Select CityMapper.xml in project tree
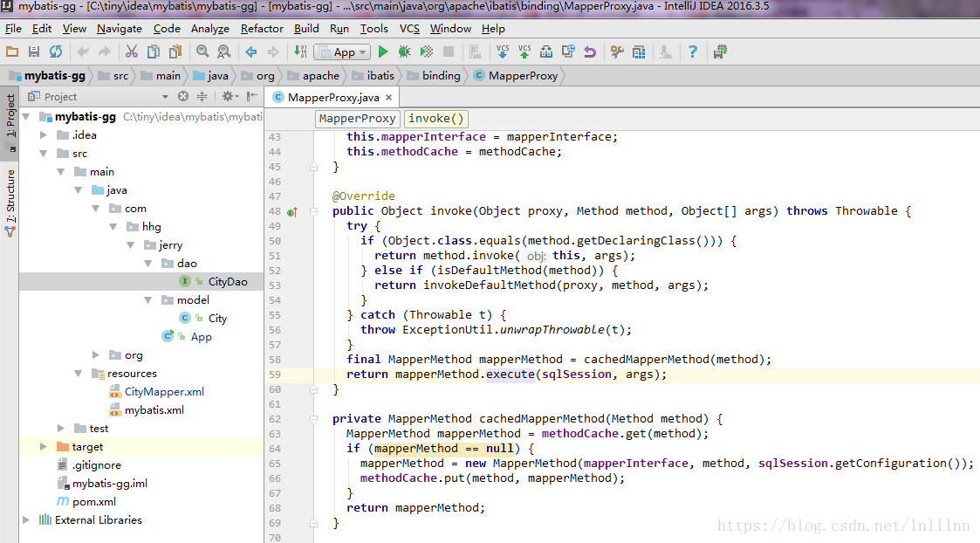The height and width of the screenshot is (543, 980). coord(164,392)
